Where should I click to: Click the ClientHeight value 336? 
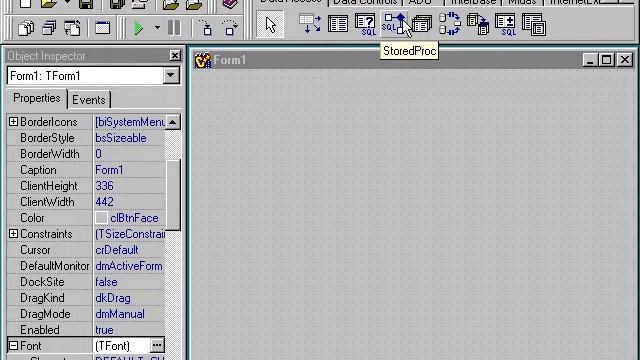pyautogui.click(x=104, y=186)
